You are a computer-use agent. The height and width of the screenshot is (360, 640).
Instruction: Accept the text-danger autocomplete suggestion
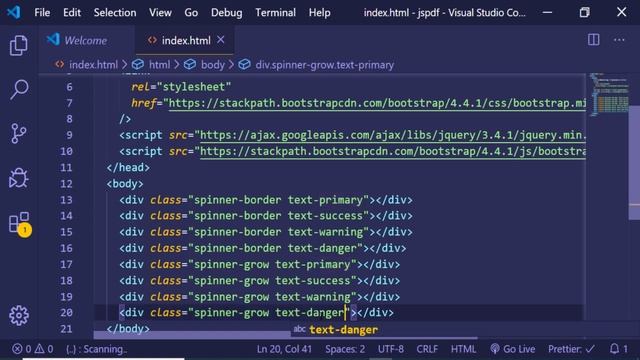(343, 330)
